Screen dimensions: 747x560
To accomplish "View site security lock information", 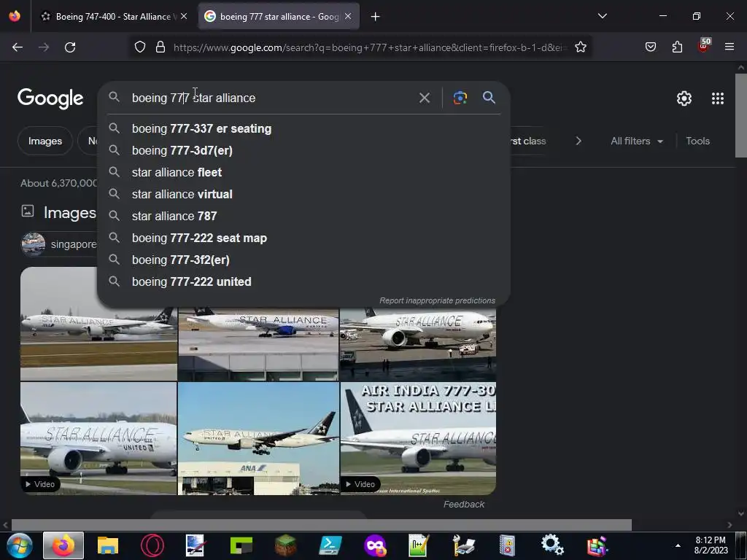I will pyautogui.click(x=160, y=47).
